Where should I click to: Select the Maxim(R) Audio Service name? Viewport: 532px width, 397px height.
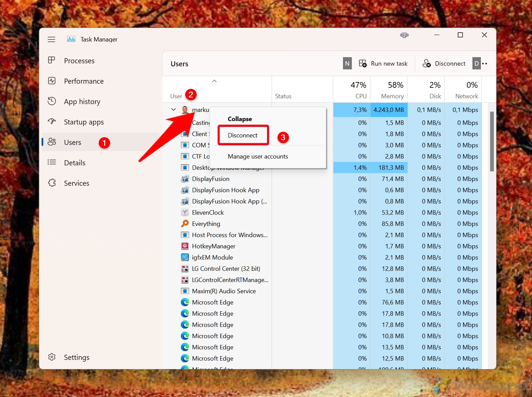(x=224, y=291)
